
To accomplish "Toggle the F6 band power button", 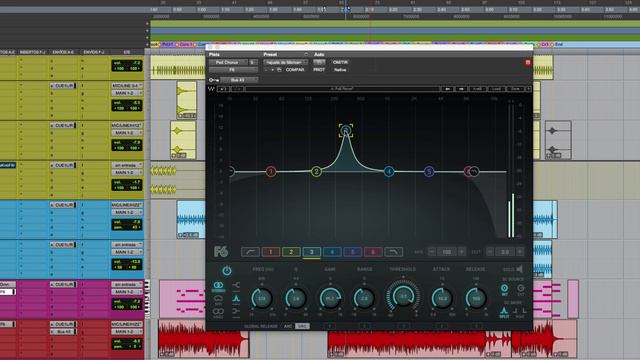I will pyautogui.click(x=227, y=270).
